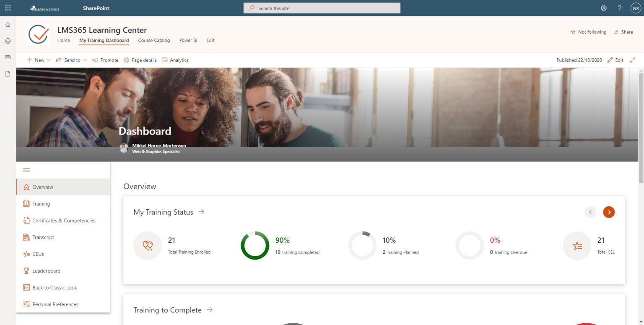Click the Promote megaphone icon
Image resolution: width=644 pixels, height=325 pixels.
95,60
